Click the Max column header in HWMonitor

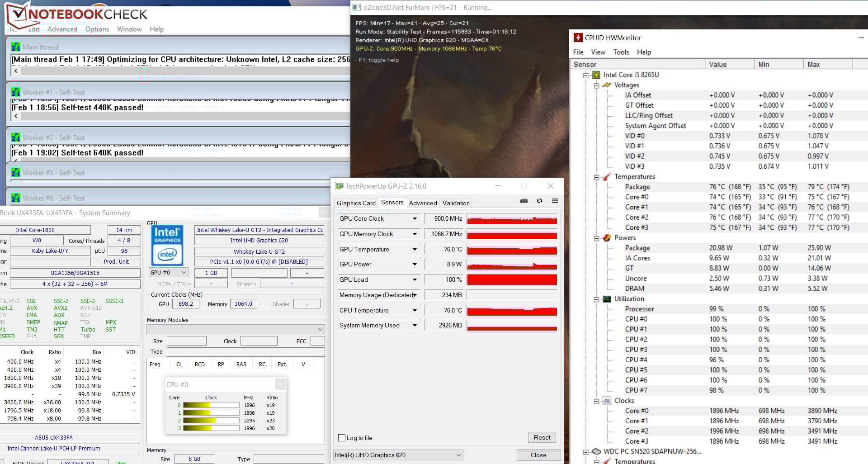pos(828,64)
